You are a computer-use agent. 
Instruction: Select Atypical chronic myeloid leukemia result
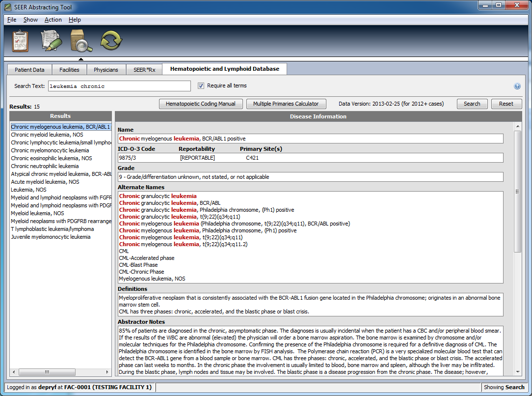tap(61, 174)
